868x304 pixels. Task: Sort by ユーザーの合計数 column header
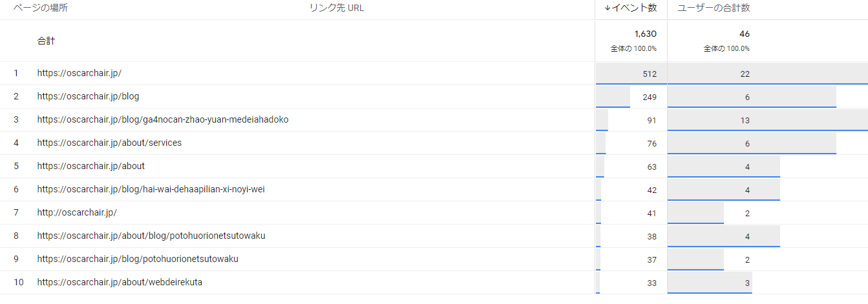click(x=714, y=8)
